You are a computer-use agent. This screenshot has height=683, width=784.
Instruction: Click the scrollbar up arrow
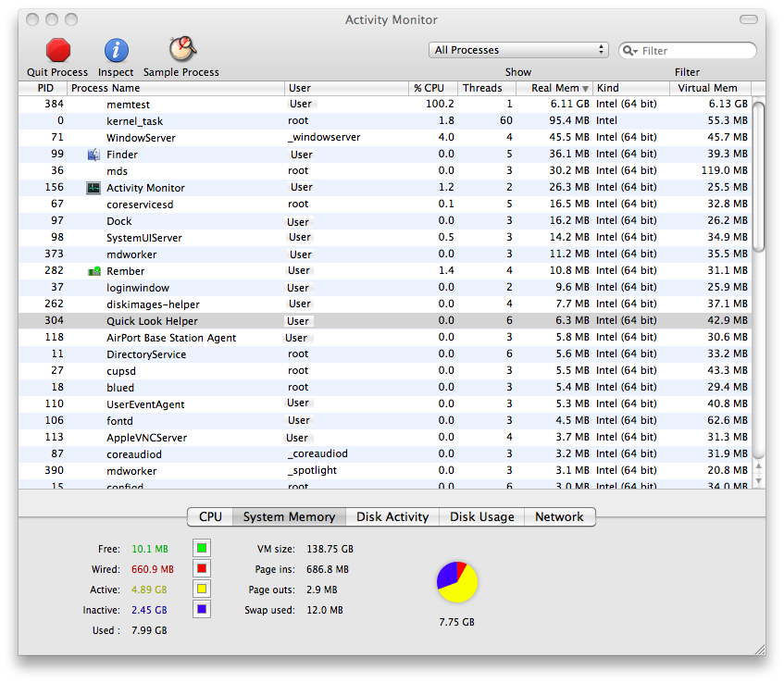(x=758, y=466)
